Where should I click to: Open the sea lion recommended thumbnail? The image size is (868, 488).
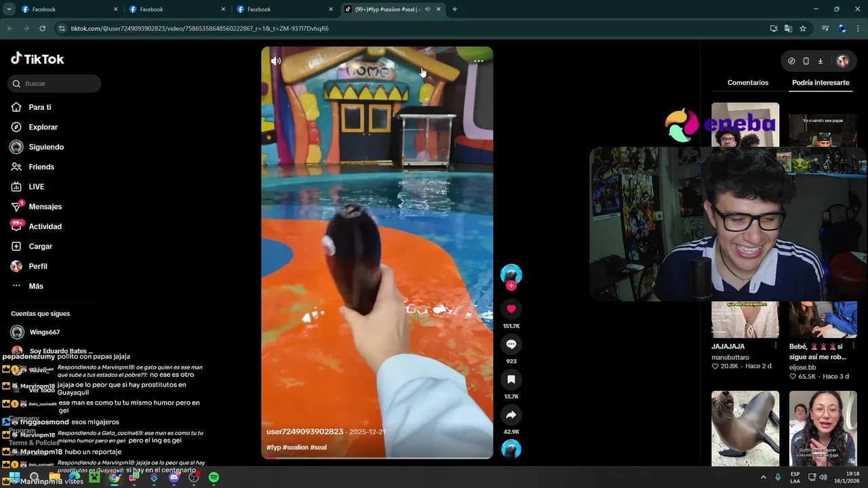click(x=745, y=428)
